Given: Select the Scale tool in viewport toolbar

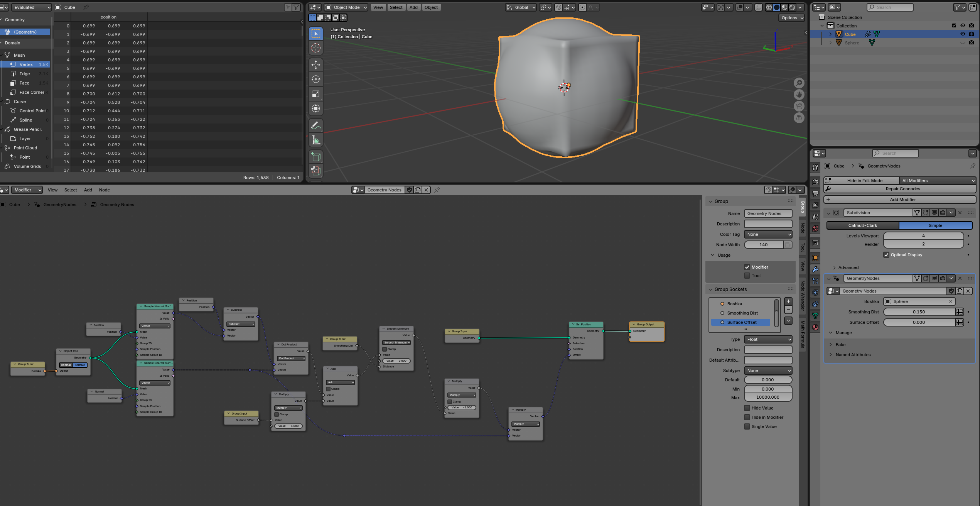Looking at the screenshot, I should tap(316, 94).
